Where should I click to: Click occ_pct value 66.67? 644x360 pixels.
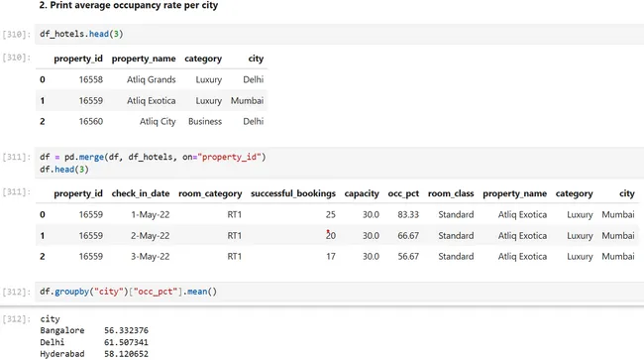(x=408, y=236)
